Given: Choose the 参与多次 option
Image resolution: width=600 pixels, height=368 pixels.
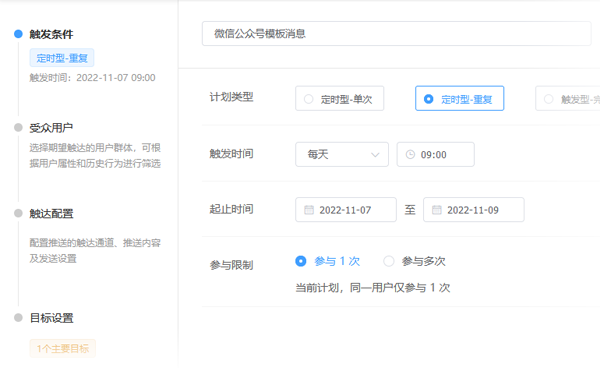Looking at the screenshot, I should pyautogui.click(x=414, y=261).
